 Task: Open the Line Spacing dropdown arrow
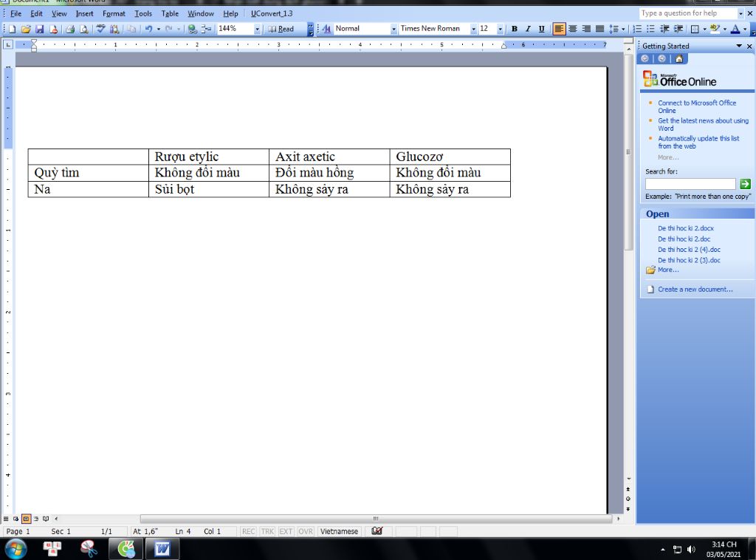623,29
